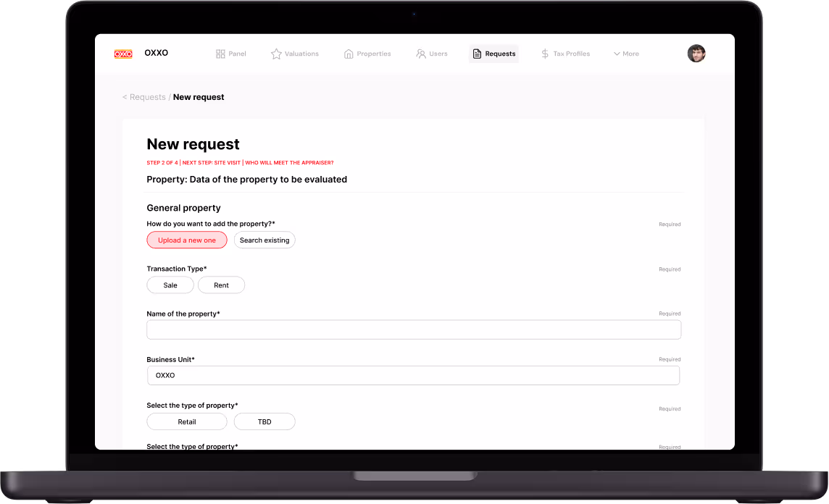The height and width of the screenshot is (504, 829).
Task: Click the OXXO logo icon
Action: tap(123, 54)
